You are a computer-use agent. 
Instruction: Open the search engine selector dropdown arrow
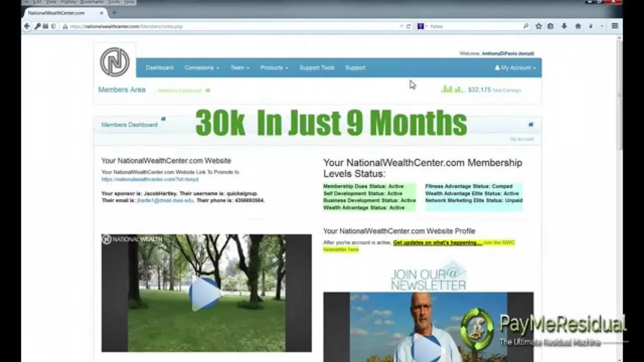[x=426, y=26]
